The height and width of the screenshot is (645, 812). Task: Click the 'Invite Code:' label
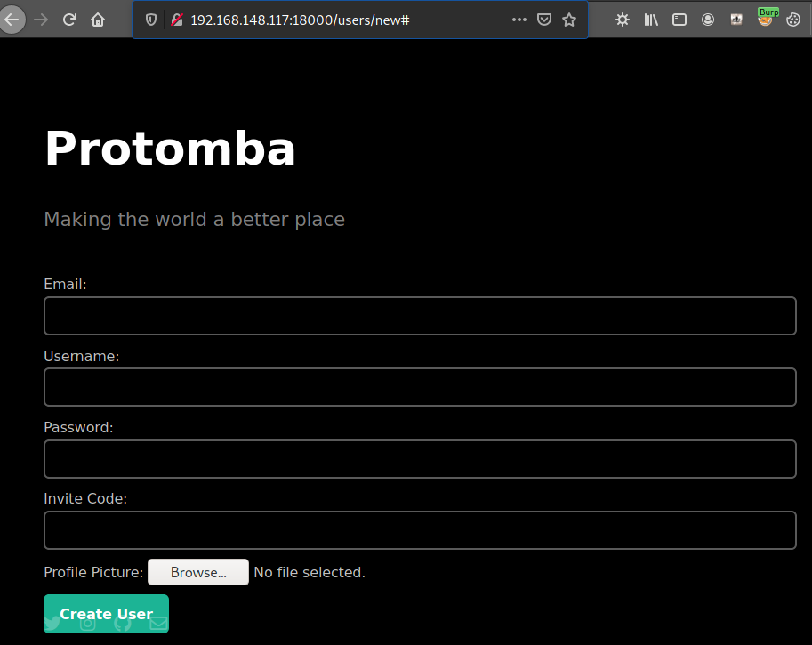coord(85,498)
